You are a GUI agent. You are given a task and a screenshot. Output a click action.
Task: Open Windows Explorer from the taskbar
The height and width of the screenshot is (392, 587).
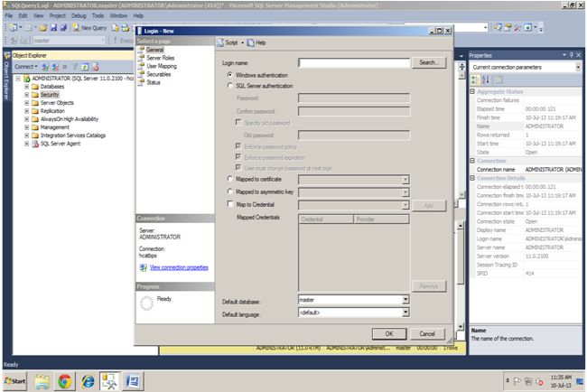tap(42, 381)
